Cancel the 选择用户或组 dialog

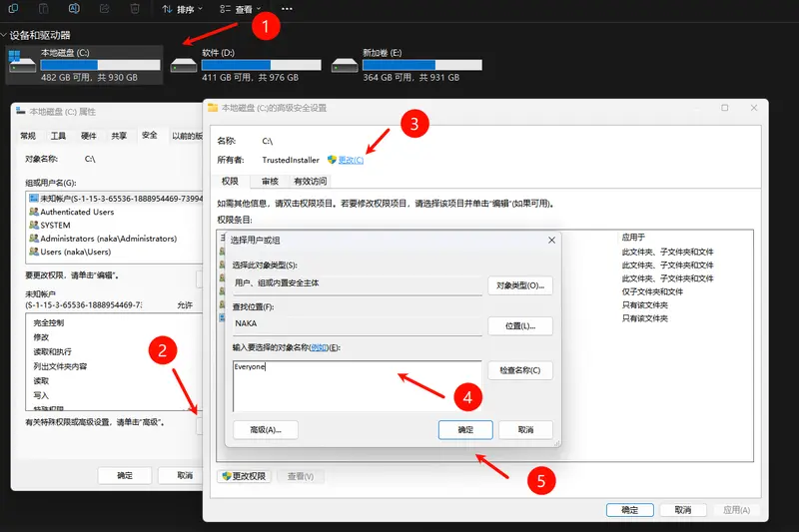tap(525, 429)
